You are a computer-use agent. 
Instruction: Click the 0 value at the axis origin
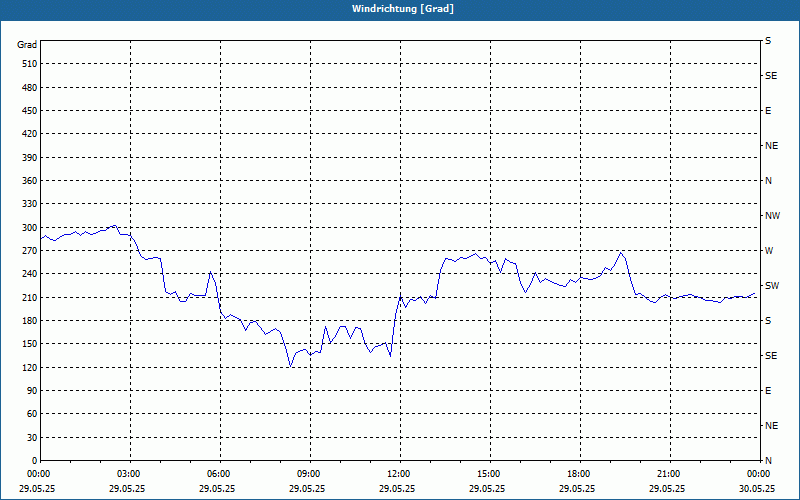[x=34, y=460]
